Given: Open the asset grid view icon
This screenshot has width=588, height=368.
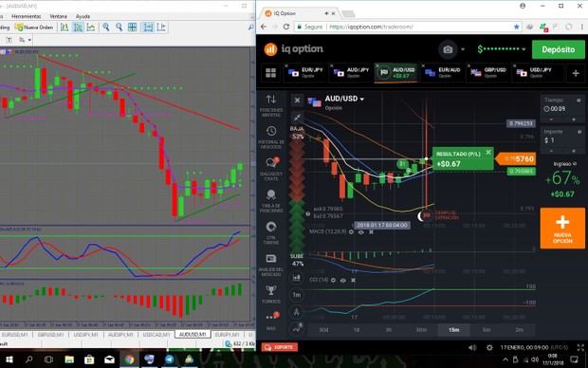Looking at the screenshot, I should click(270, 73).
